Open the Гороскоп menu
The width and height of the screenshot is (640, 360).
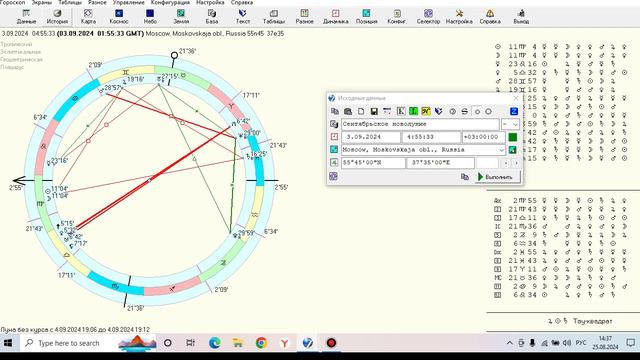pos(12,2)
